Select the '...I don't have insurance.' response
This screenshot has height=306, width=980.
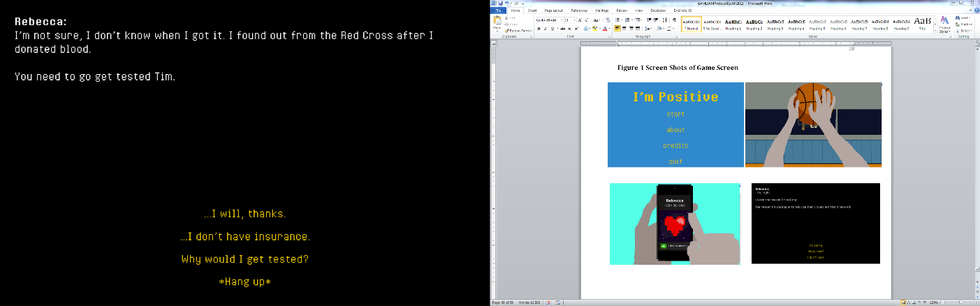click(244, 237)
